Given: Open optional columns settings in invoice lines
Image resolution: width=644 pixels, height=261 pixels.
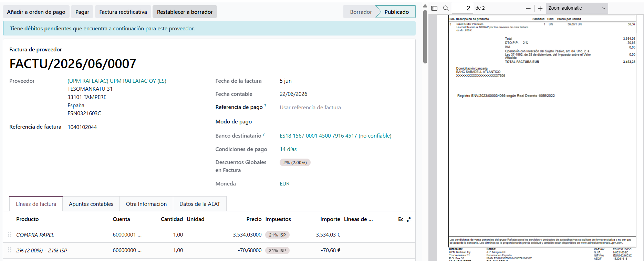Looking at the screenshot, I should click(x=409, y=219).
